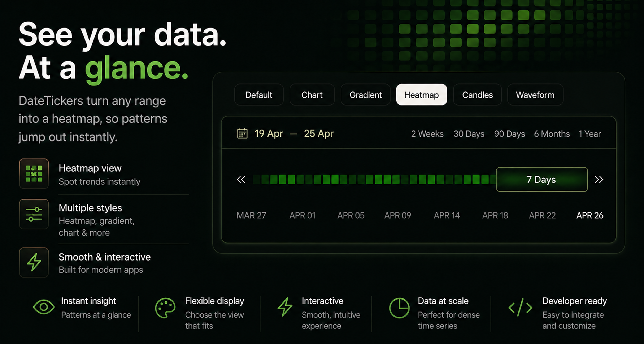
Task: Click the Instant insight eye icon
Action: 44,307
